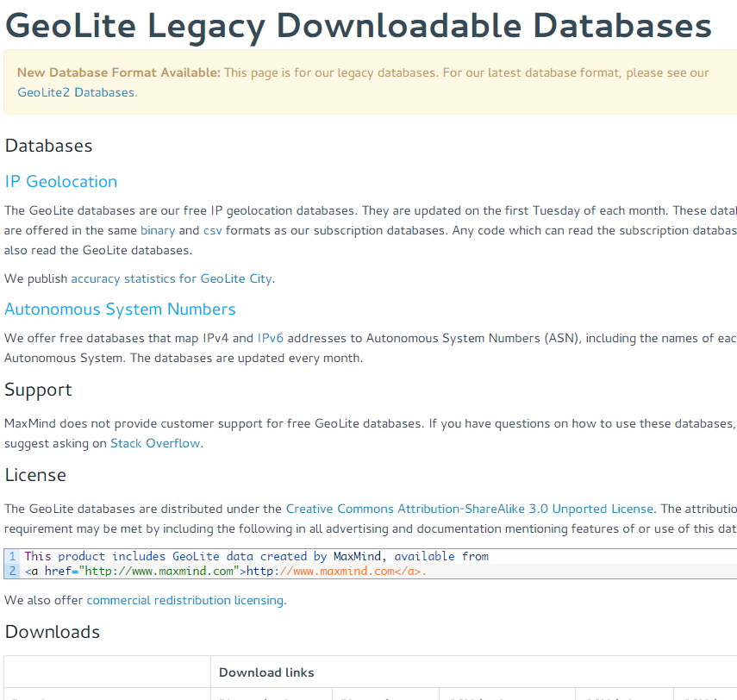Open the csv format link
Screen dimensions: 737x700
click(x=212, y=231)
